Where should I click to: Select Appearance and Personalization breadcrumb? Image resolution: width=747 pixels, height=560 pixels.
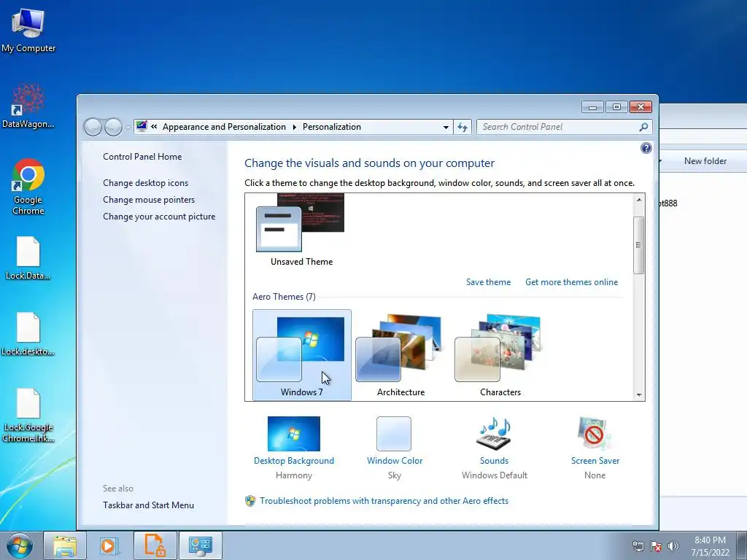[x=224, y=127]
